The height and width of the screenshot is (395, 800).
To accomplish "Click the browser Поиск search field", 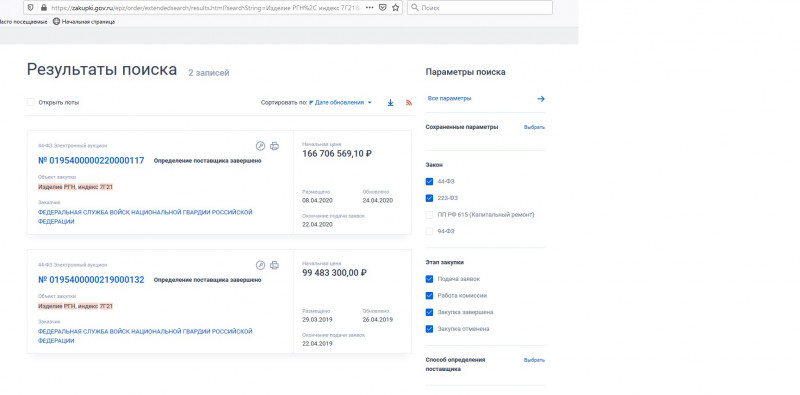I will (x=480, y=8).
